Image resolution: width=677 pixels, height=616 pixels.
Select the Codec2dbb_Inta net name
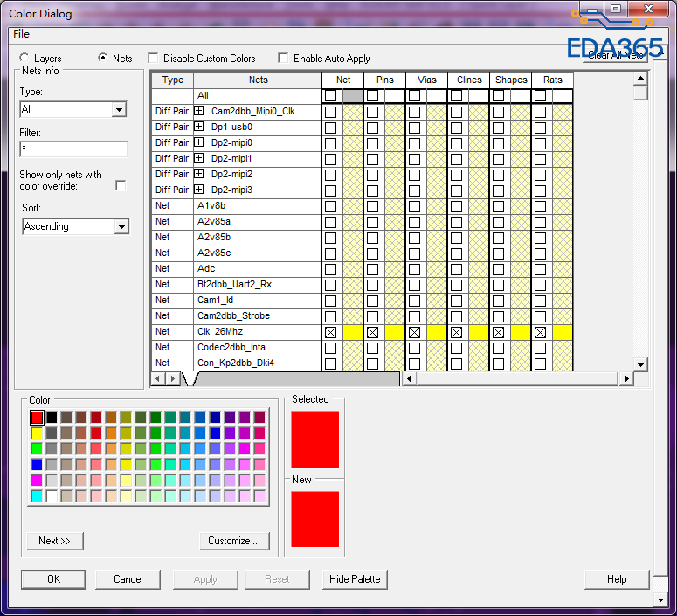[231, 347]
